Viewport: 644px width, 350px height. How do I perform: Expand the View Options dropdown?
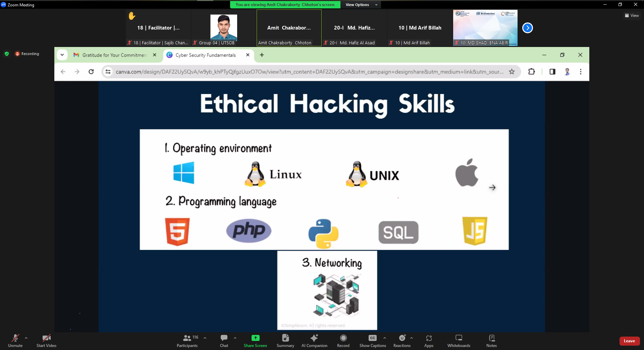click(361, 5)
